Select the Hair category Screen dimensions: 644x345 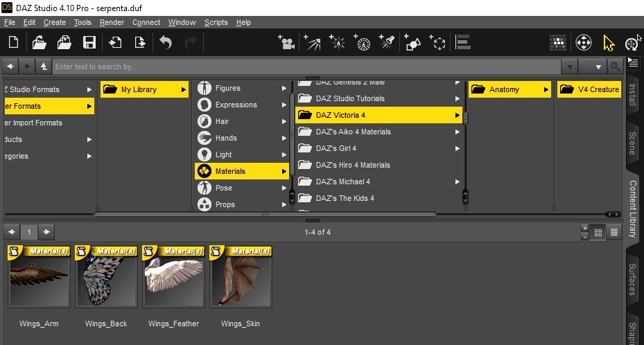(x=241, y=121)
